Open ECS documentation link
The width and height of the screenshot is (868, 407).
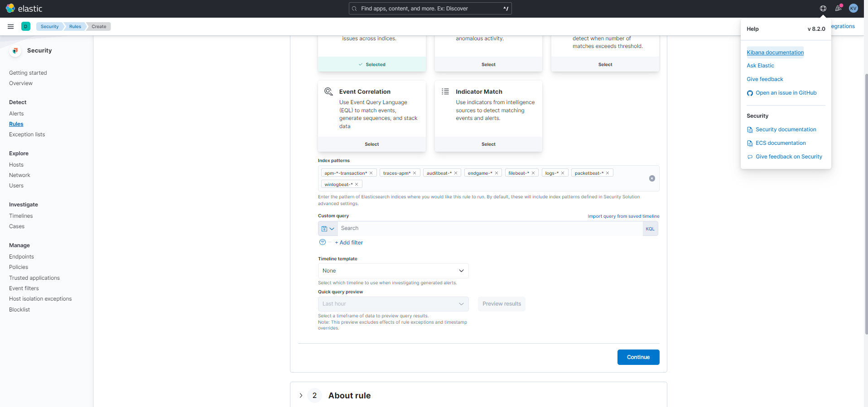(781, 143)
